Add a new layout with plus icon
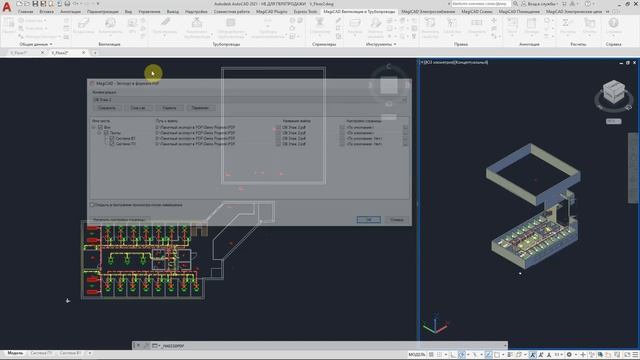Image resolution: width=640 pixels, height=360 pixels. click(x=90, y=353)
